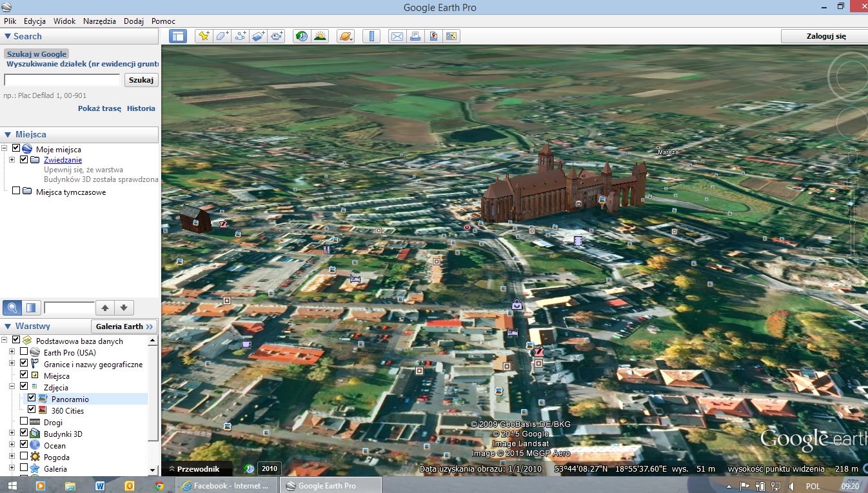Show historical imagery with clock icon
This screenshot has width=868, height=493.
pyautogui.click(x=301, y=36)
